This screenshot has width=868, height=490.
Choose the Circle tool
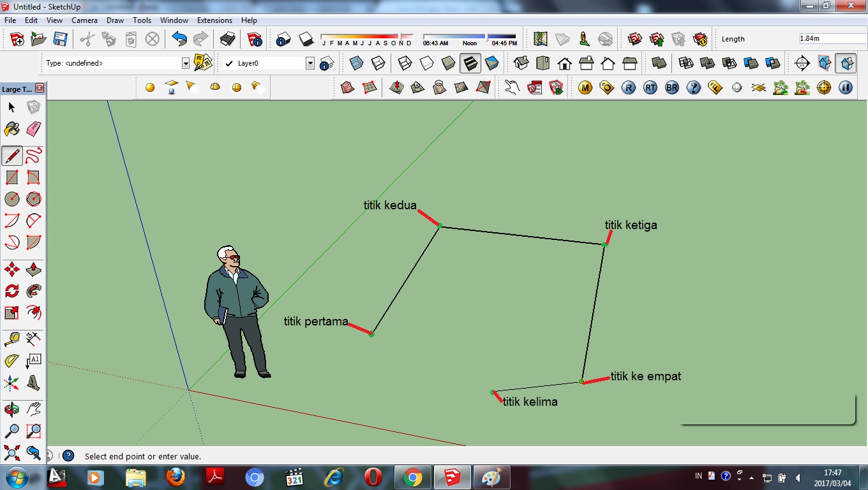point(11,198)
